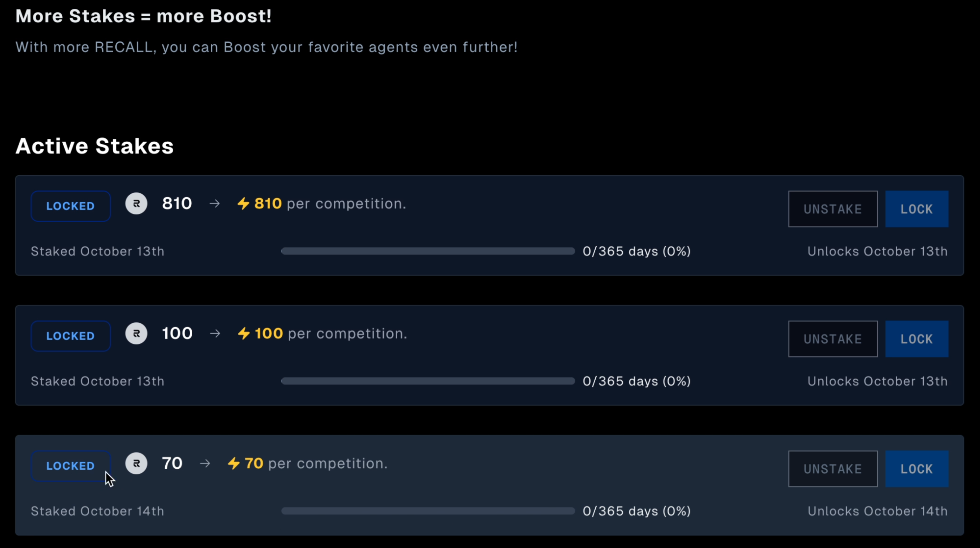
Task: Click the arrow icon in the 70 stake
Action: point(205,464)
